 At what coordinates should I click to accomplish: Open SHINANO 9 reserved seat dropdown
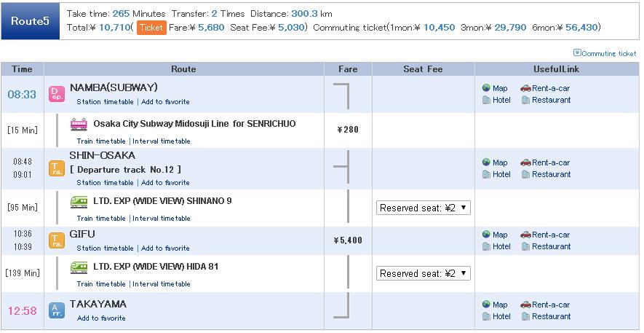click(x=424, y=208)
